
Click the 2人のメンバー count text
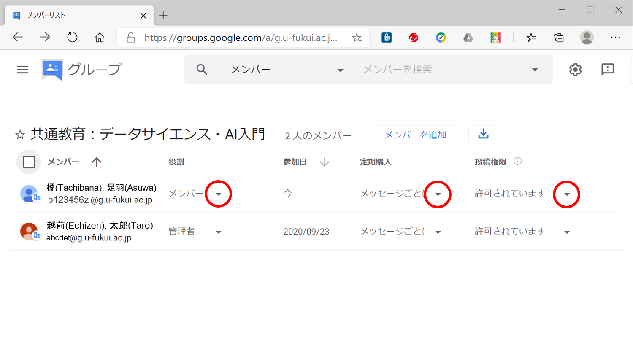[318, 136]
